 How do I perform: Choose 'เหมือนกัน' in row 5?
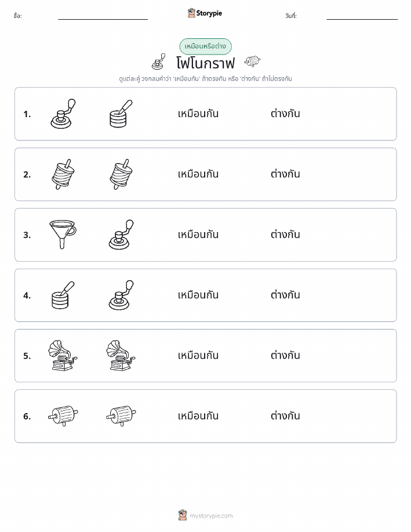click(198, 356)
